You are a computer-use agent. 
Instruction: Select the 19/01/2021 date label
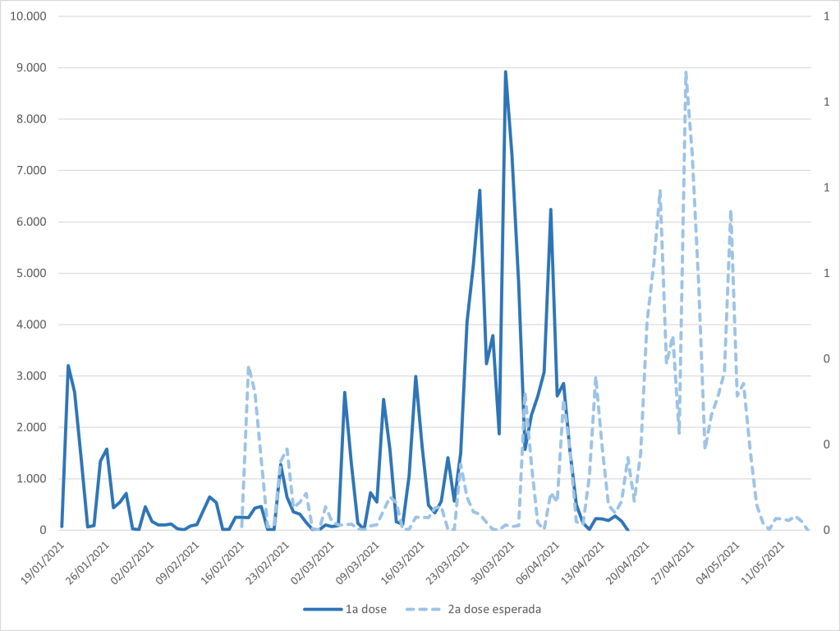[x=43, y=562]
